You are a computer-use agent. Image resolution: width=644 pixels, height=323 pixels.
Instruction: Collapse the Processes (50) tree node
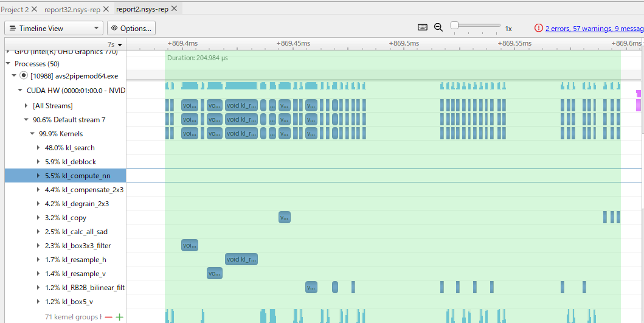[x=8, y=64]
